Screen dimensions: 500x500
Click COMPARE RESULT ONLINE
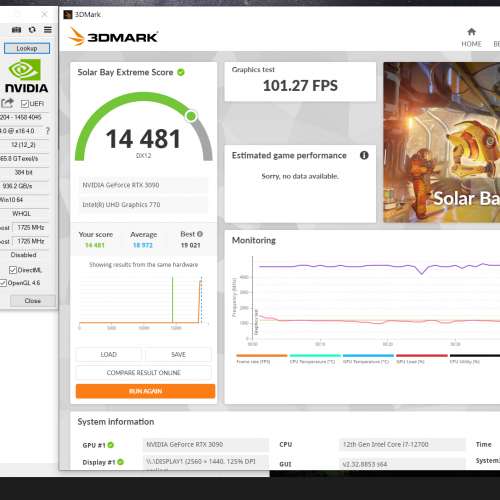[x=144, y=373]
